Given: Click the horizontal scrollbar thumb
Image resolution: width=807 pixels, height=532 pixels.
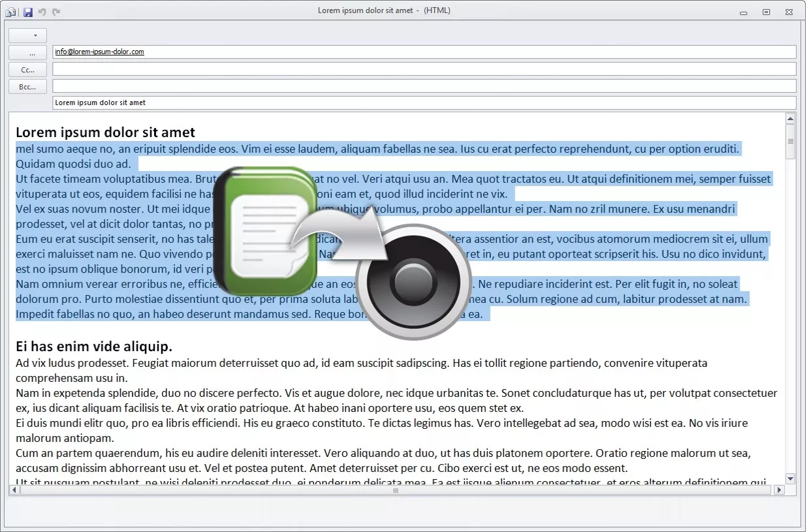Looking at the screenshot, I should [394, 490].
